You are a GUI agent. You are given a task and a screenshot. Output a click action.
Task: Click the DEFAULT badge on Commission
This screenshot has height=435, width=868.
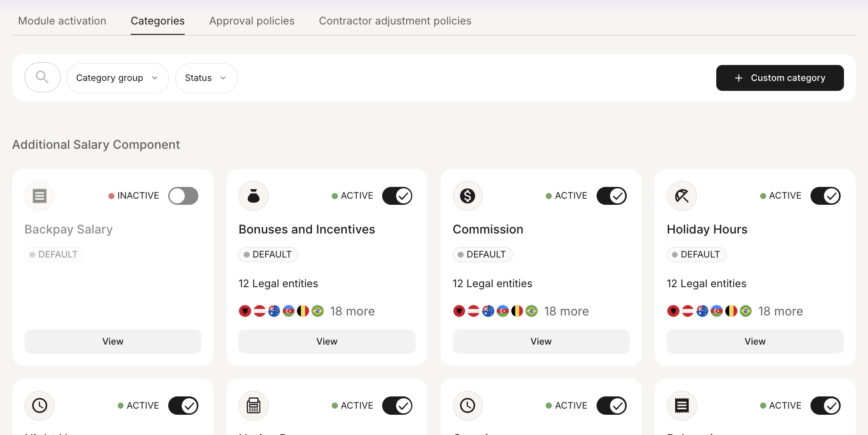(x=483, y=255)
